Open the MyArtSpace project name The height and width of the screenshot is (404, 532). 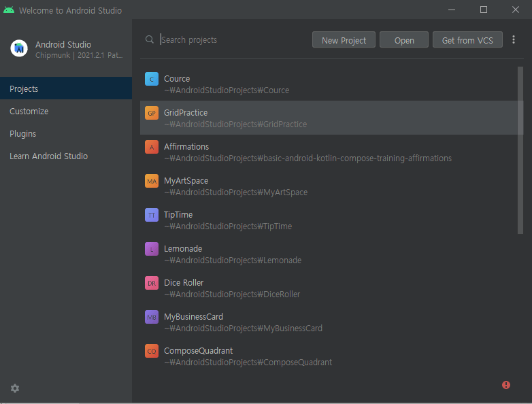(x=186, y=181)
